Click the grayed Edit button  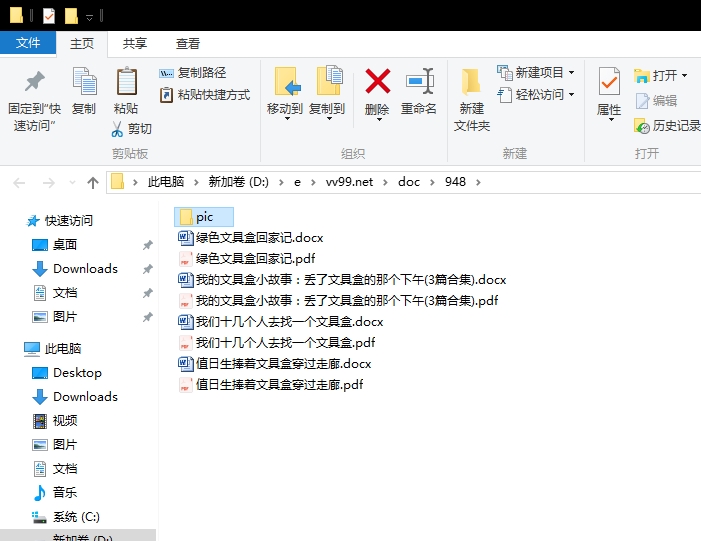656,101
